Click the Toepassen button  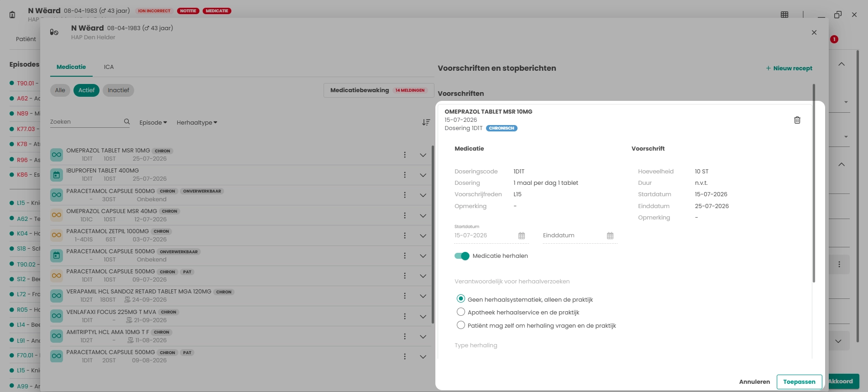coord(799,382)
